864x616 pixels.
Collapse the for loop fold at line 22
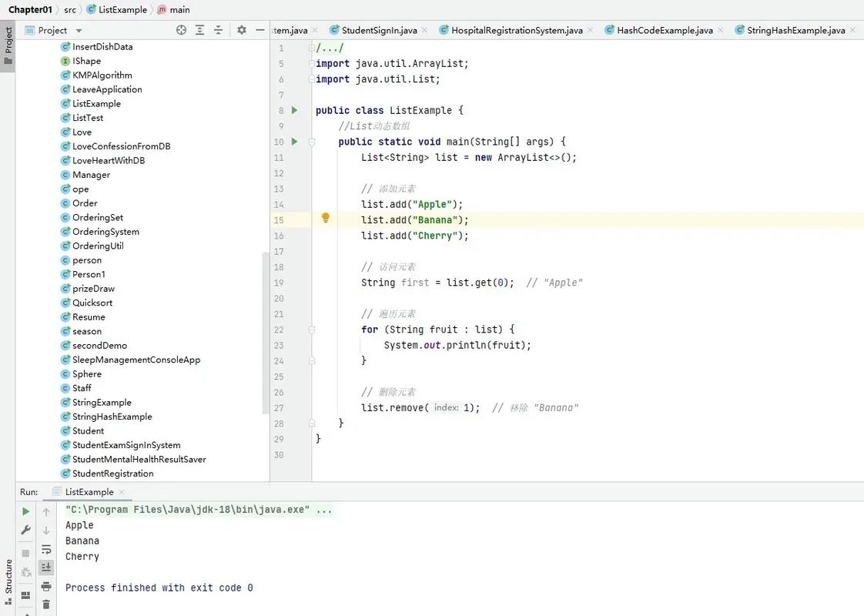pyautogui.click(x=312, y=330)
